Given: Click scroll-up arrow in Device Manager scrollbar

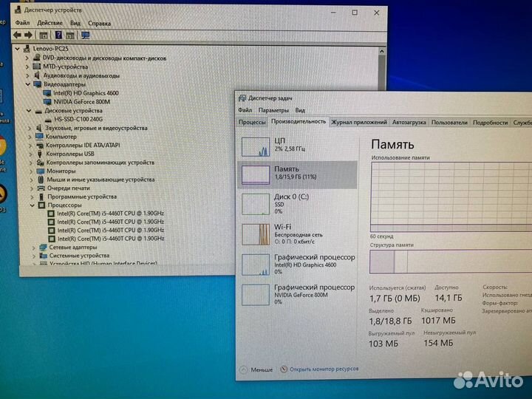Looking at the screenshot, I should [x=382, y=51].
